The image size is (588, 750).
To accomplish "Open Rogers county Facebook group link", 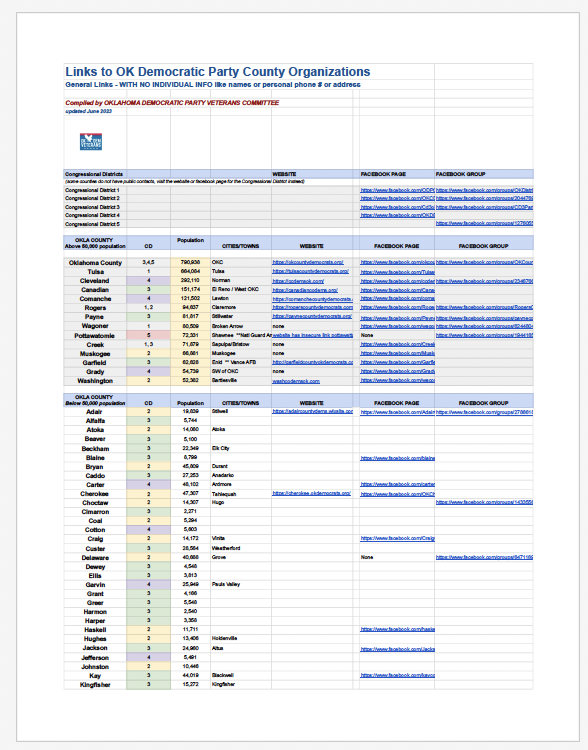I will click(484, 308).
